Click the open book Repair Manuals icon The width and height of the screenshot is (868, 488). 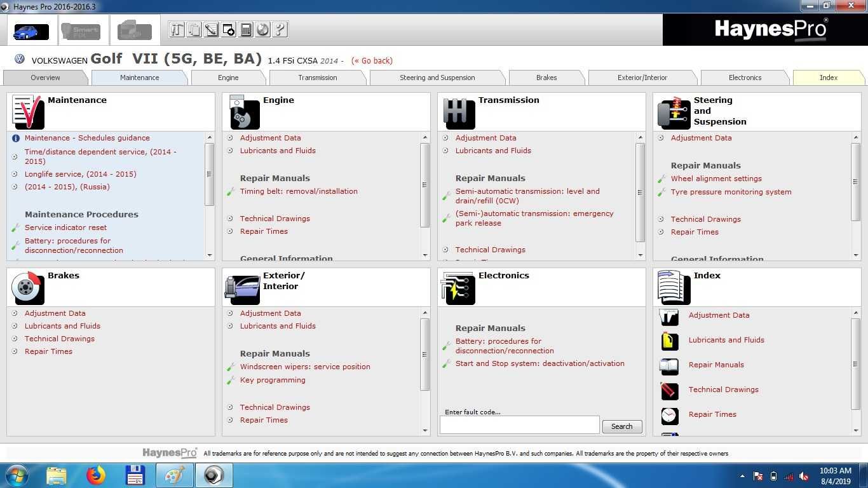point(669,365)
